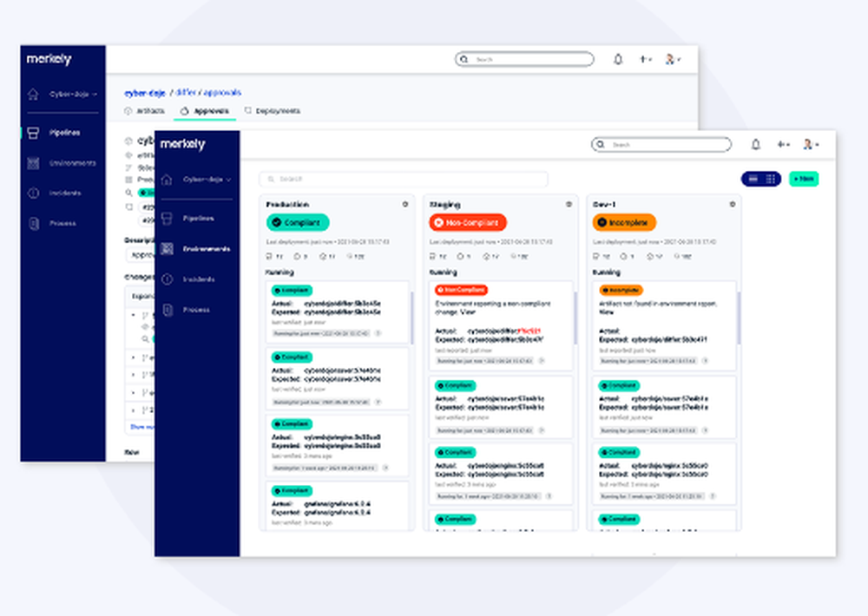Click Process icon in back window sidebar
This screenshot has width=868, height=616.
[x=33, y=224]
